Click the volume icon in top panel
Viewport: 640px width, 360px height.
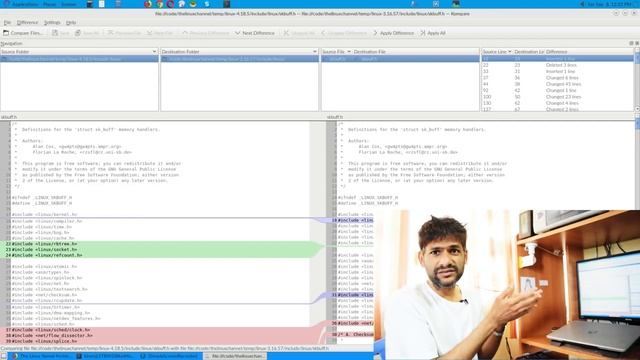582,4
